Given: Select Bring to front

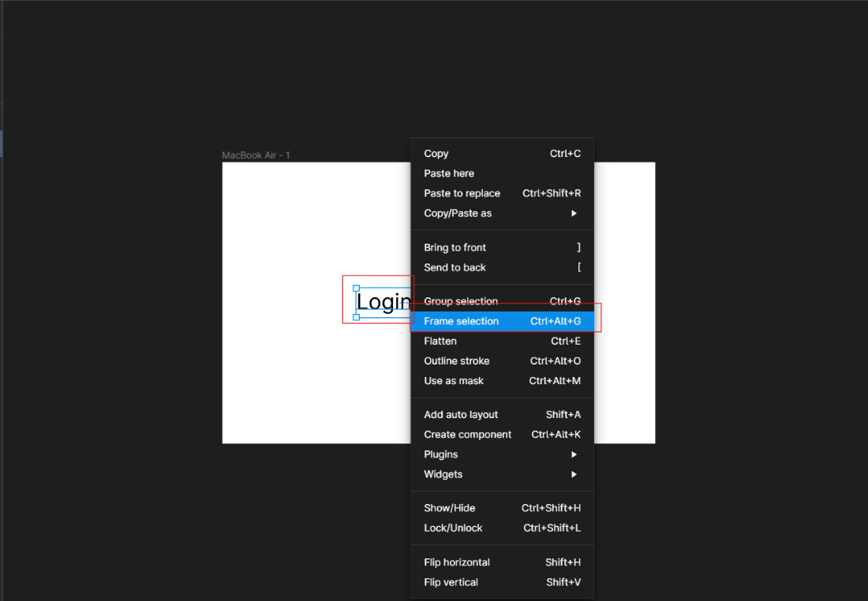Looking at the screenshot, I should tap(455, 247).
